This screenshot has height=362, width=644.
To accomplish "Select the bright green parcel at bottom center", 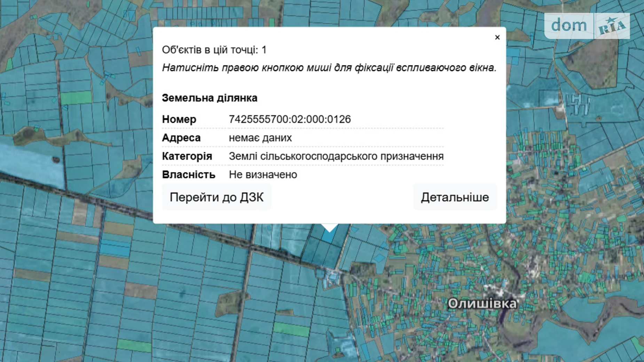I will 291,329.
